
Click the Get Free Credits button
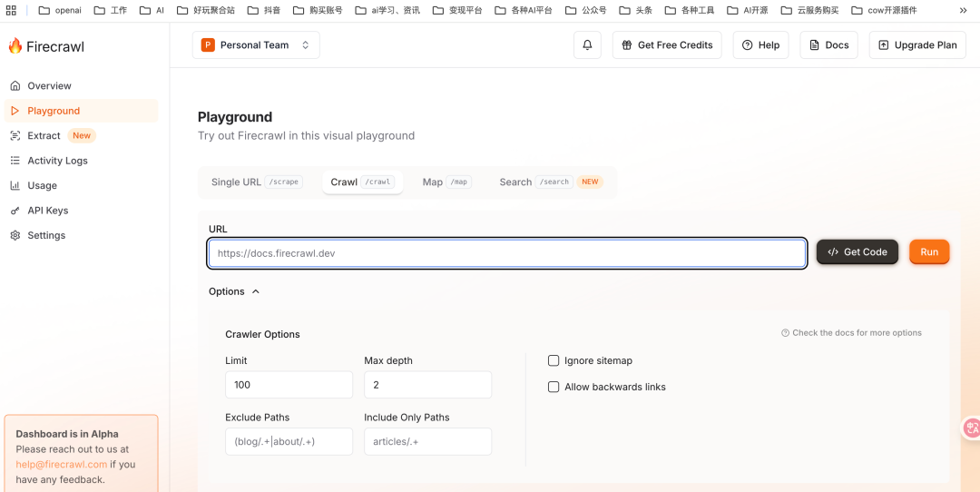click(x=667, y=45)
